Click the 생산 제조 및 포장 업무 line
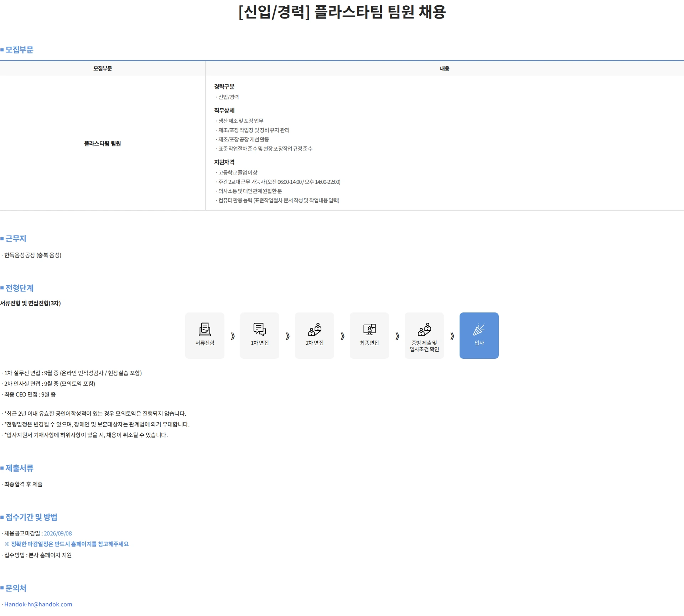684x616 pixels. (x=241, y=121)
